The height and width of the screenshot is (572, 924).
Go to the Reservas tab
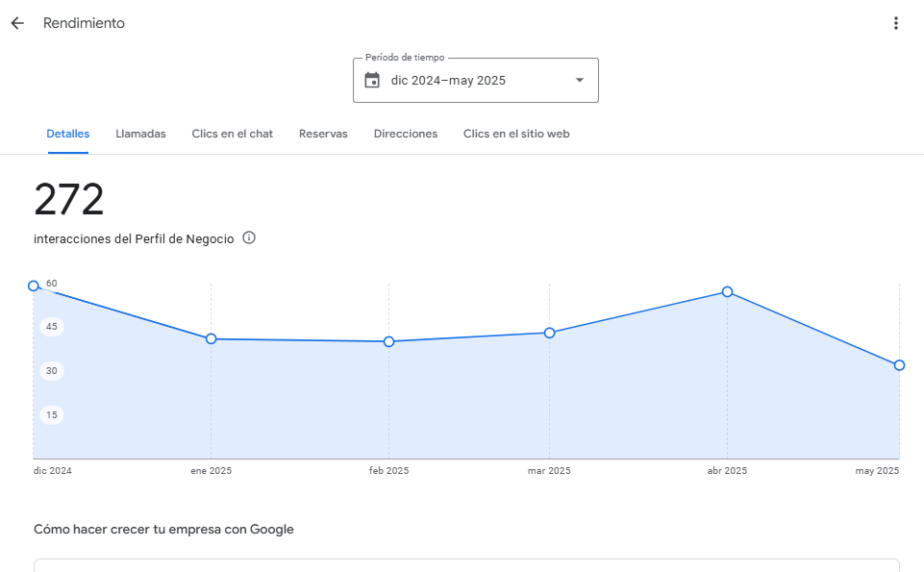point(323,134)
